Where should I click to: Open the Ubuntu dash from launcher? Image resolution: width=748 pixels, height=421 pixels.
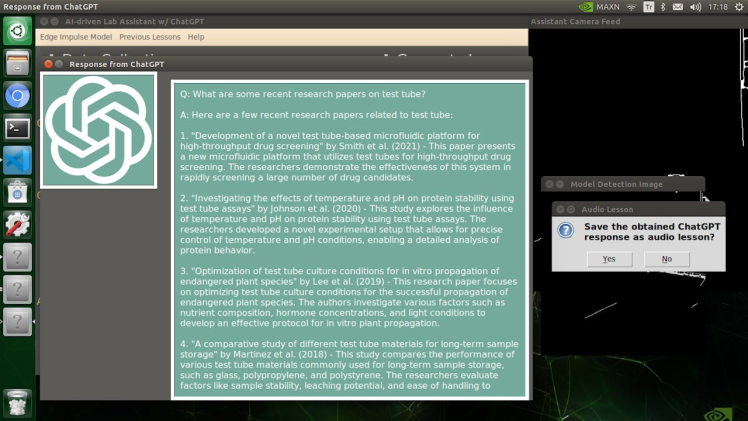[18, 31]
